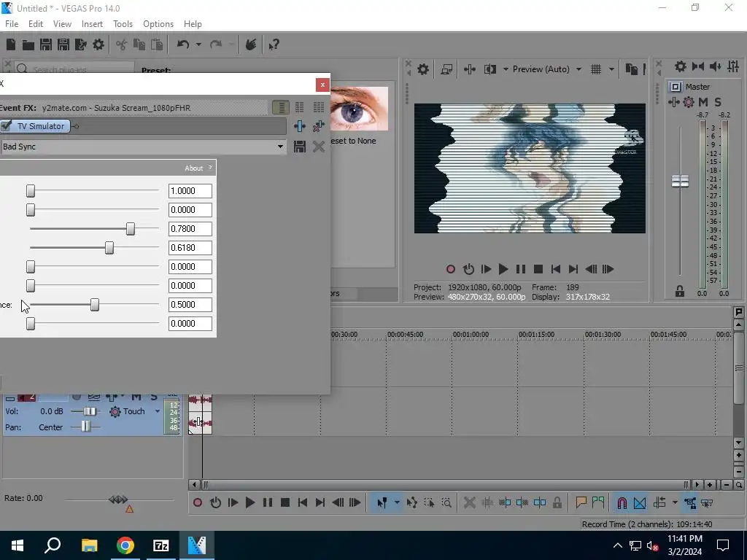
Task: Open the Options menu
Action: point(158,24)
